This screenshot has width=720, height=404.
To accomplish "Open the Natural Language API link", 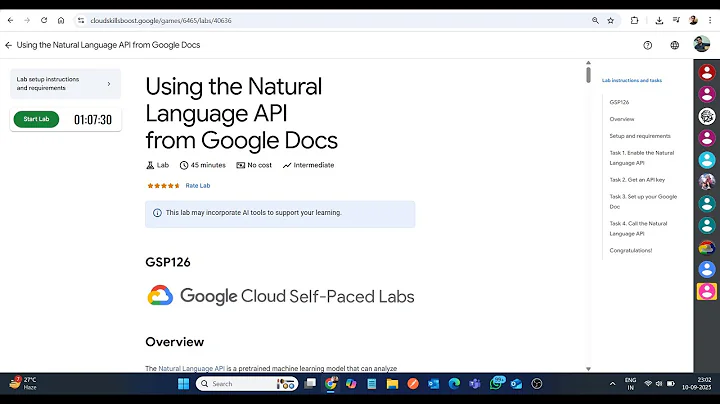I will pos(191,368).
